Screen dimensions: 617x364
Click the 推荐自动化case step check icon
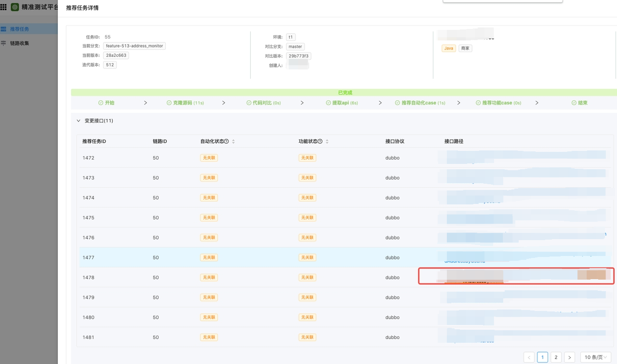[397, 103]
